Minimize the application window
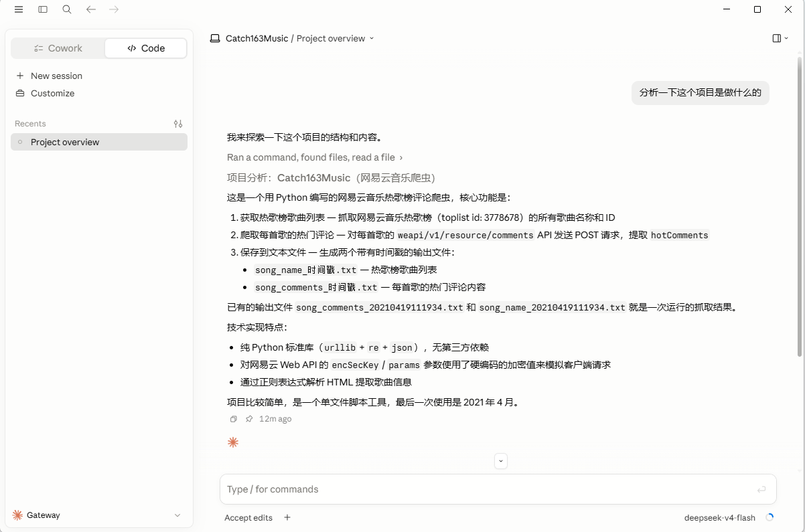The width and height of the screenshot is (805, 532). point(727,9)
